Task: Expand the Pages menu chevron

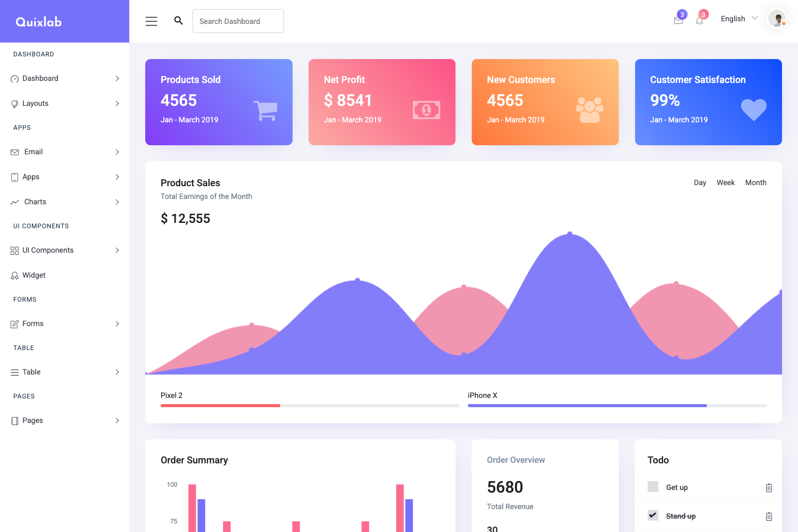Action: pos(117,421)
